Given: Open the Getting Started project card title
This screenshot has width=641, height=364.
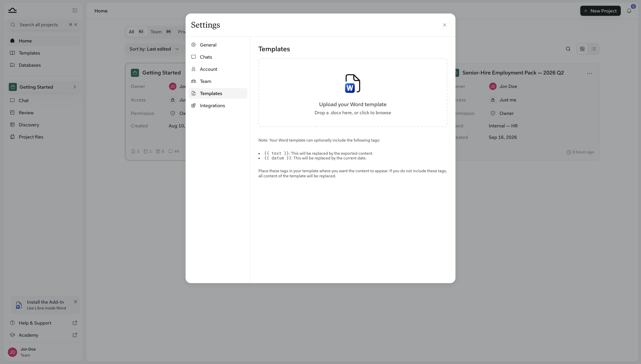Looking at the screenshot, I should point(161,73).
